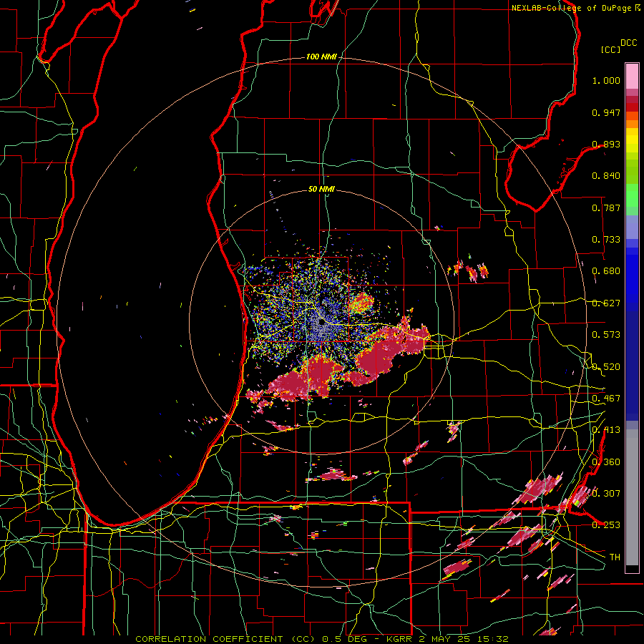Click the 0.680 scale value
Image resolution: width=644 pixels, height=644 pixels.
606,271
